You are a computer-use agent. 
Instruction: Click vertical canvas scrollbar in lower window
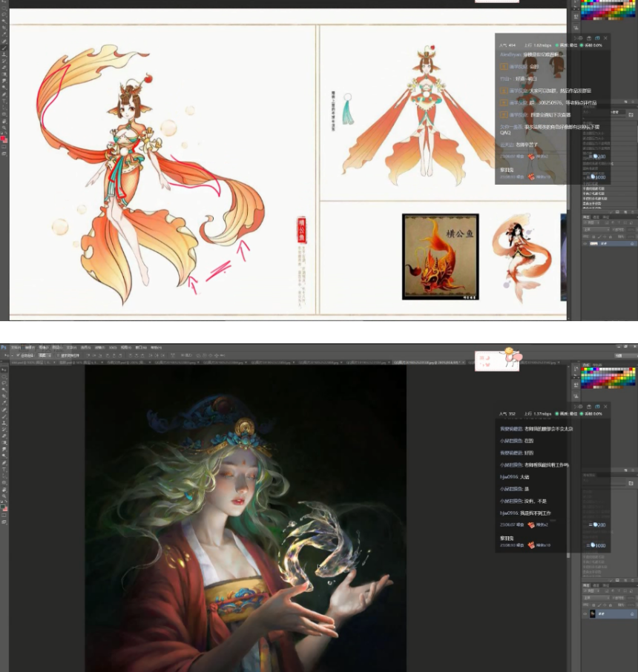(x=568, y=514)
